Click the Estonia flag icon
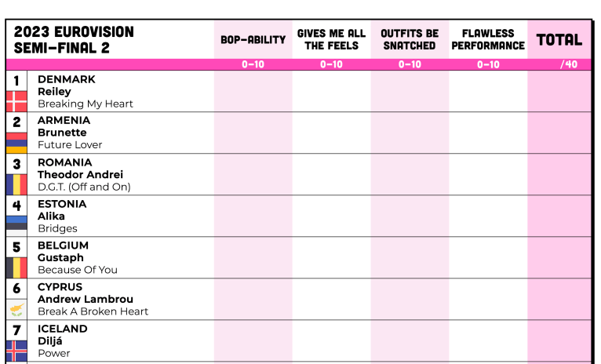Viewport: 601px width, 364px height. coord(16,226)
